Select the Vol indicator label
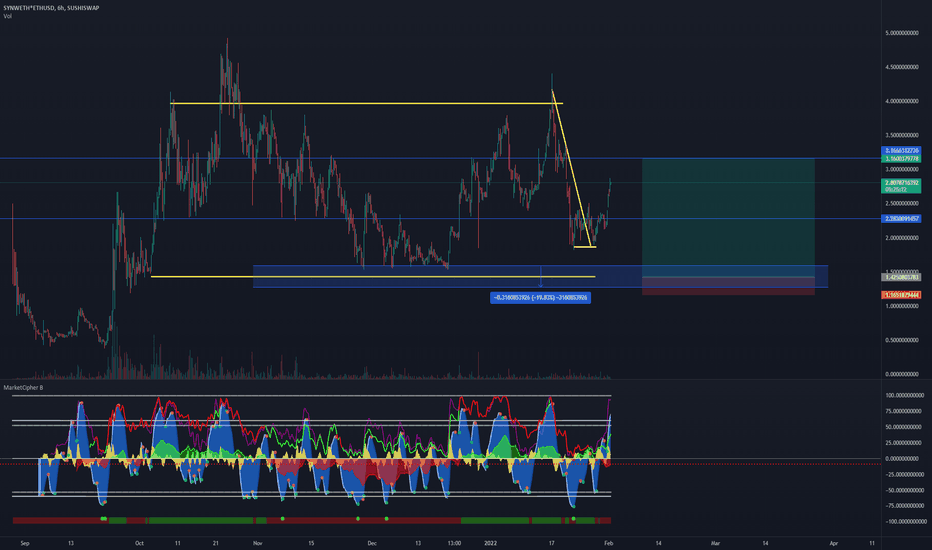 7,16
